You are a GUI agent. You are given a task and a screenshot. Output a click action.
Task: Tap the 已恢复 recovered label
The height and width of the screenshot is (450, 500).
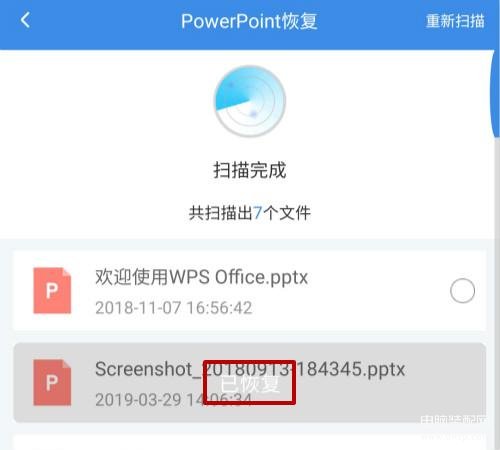pos(249,384)
